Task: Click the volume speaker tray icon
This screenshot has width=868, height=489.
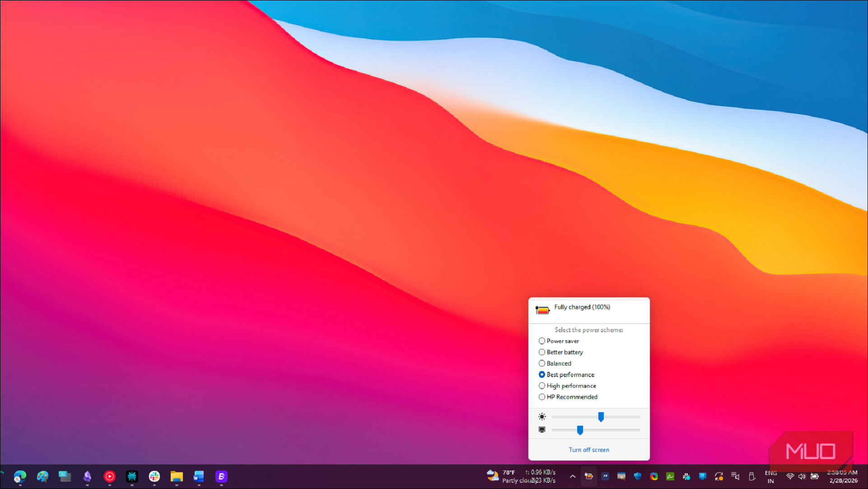Action: pyautogui.click(x=802, y=476)
